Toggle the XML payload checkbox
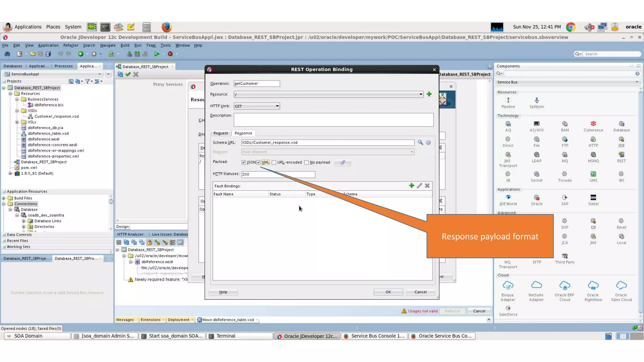Screen dimensions: 644x362 (x=258, y=162)
